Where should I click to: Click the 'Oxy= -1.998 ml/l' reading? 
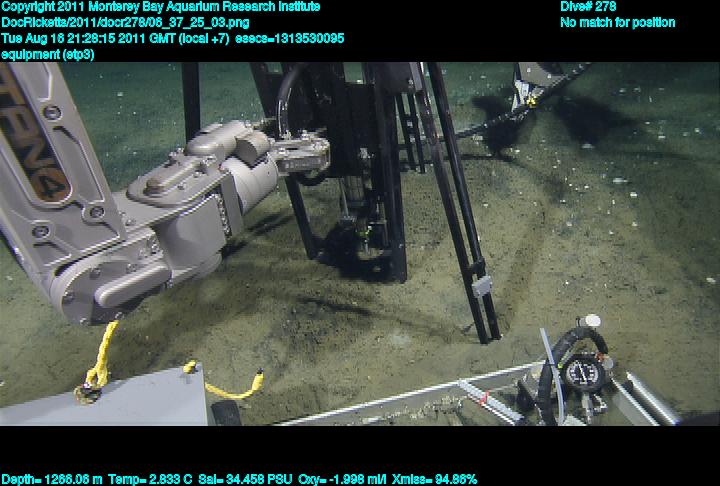click(342, 480)
